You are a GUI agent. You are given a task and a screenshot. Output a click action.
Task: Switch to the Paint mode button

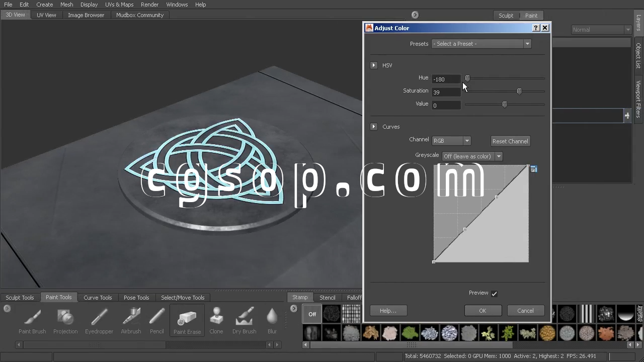(x=531, y=16)
